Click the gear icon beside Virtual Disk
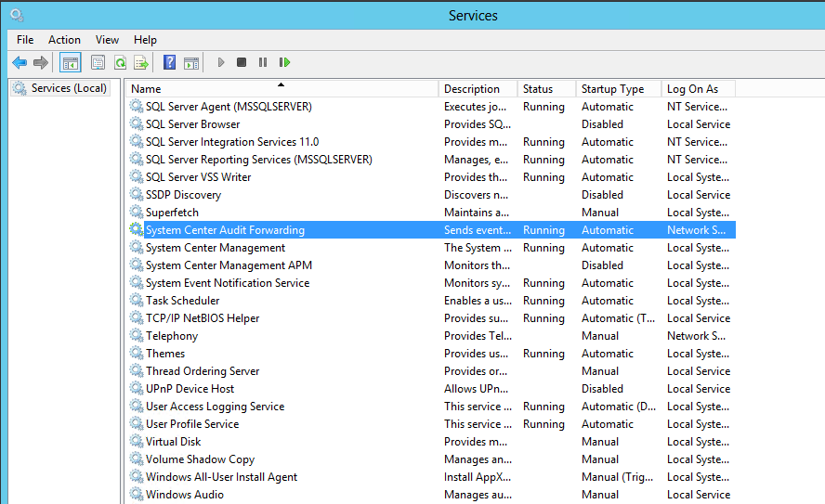The height and width of the screenshot is (504, 825). click(x=137, y=442)
